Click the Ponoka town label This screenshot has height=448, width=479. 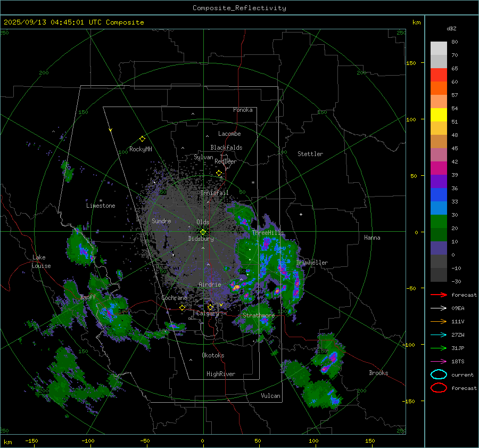point(243,110)
